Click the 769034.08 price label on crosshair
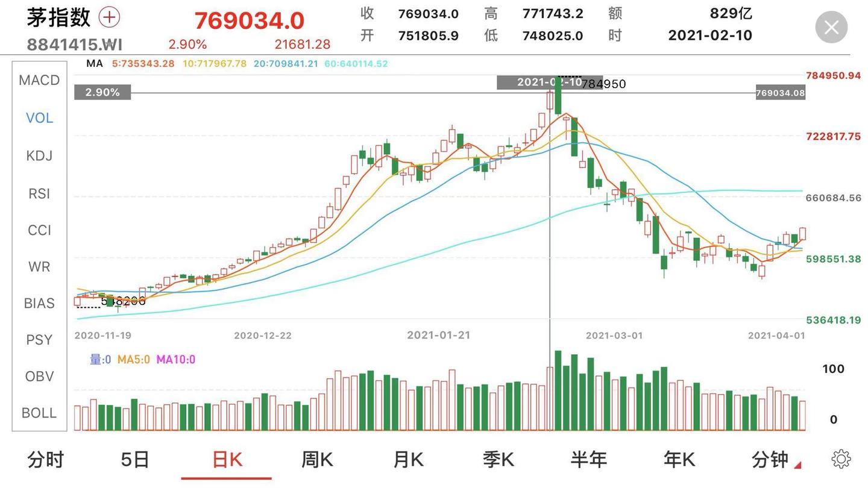 (781, 93)
